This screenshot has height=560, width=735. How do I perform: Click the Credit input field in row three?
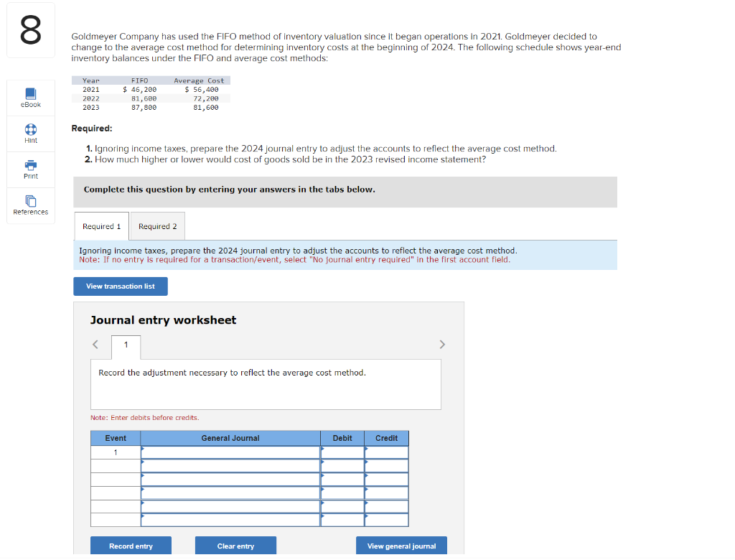(388, 479)
